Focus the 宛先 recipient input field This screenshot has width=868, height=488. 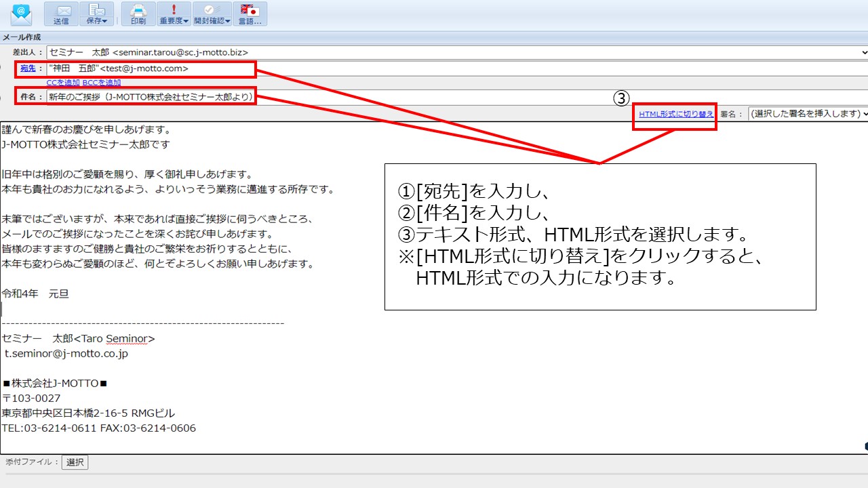pos(456,68)
